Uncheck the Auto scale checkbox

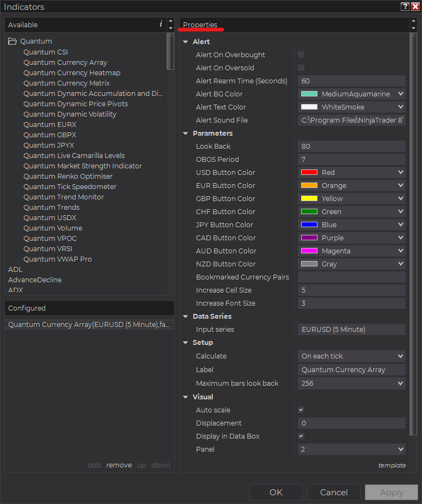301,410
